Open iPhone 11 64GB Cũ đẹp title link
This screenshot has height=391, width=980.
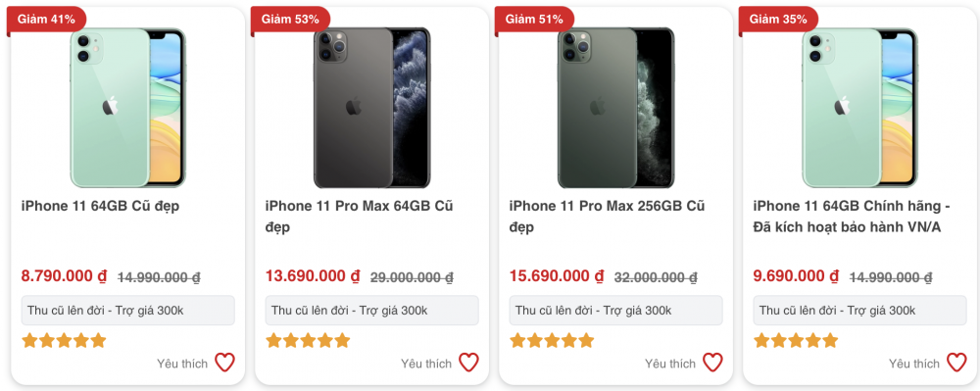[100, 206]
